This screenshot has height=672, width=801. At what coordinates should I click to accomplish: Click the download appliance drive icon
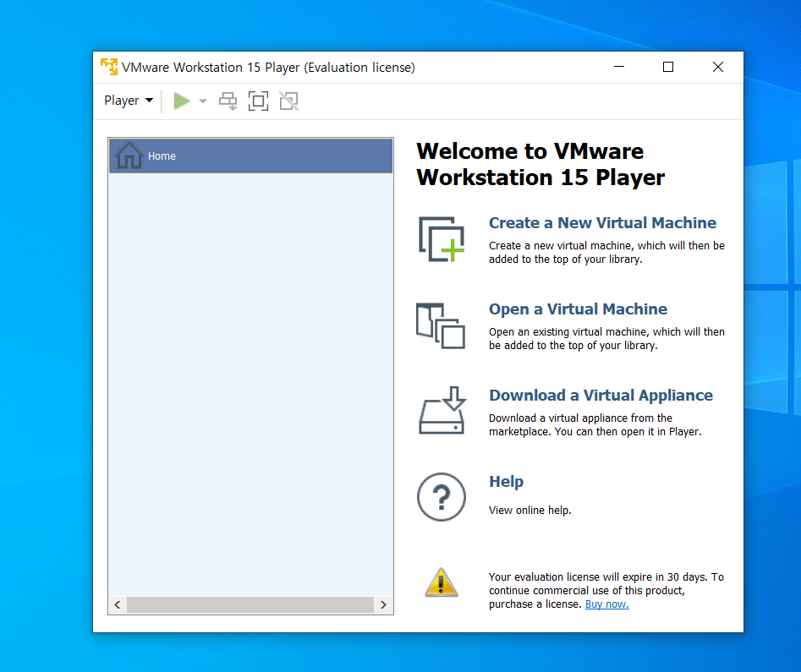442,410
